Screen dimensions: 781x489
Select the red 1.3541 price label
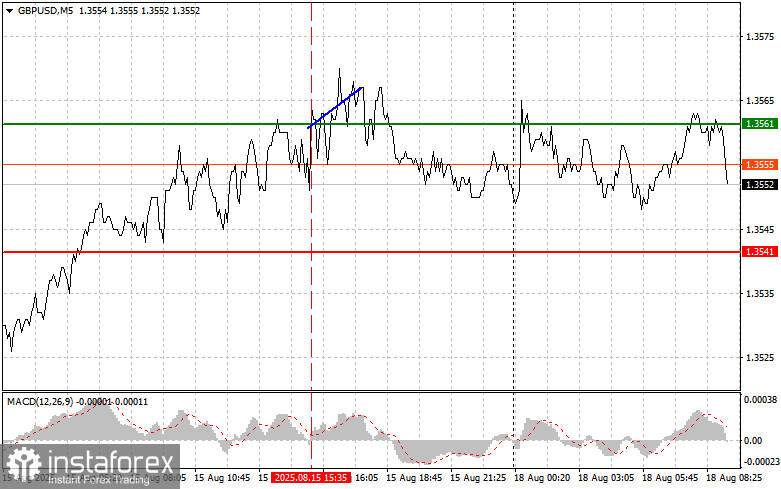tap(760, 252)
